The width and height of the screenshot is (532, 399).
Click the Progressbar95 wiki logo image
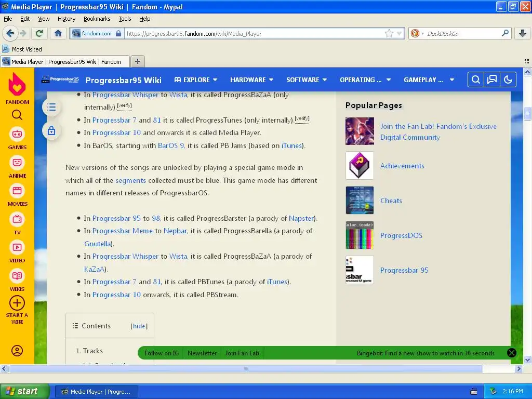[x=60, y=79]
